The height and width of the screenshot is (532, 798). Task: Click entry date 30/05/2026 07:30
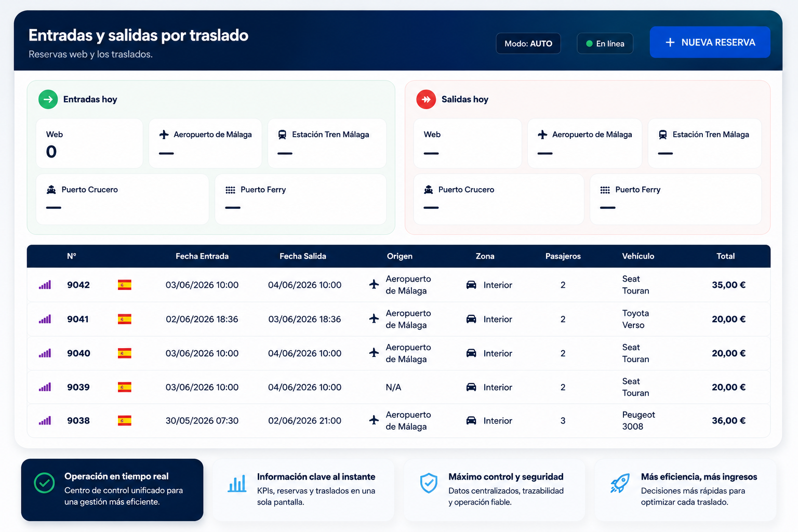[x=202, y=421]
